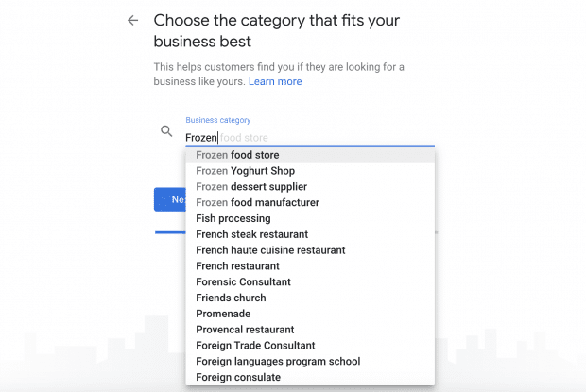Select Friends church category
Screen dimensions: 586x392
pyautogui.click(x=231, y=298)
